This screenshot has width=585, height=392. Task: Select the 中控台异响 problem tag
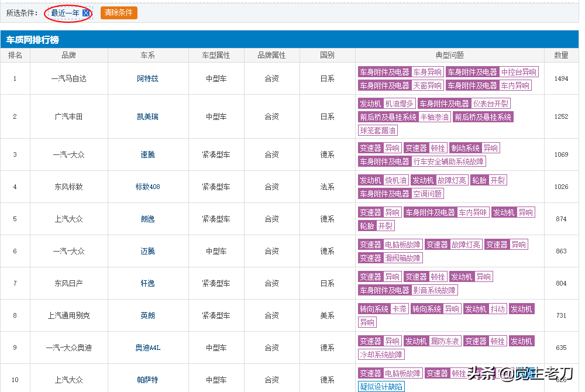(518, 72)
